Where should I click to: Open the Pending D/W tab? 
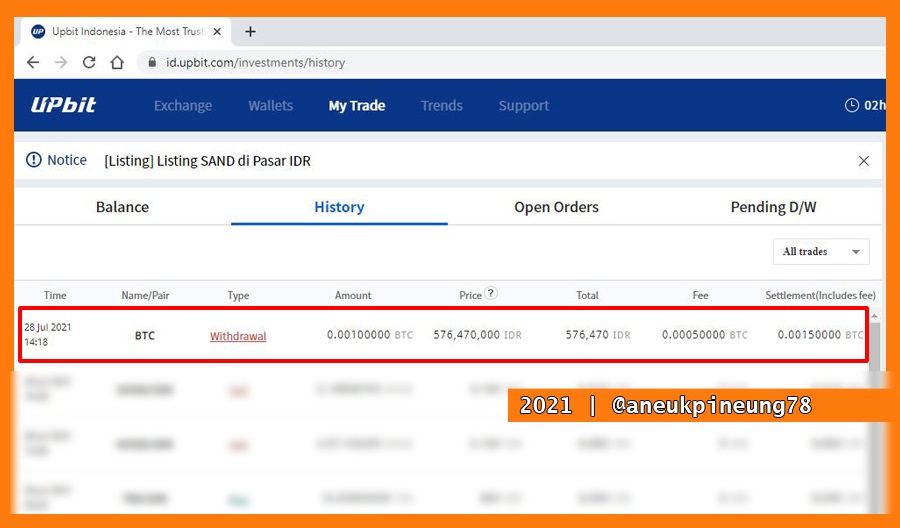773,207
